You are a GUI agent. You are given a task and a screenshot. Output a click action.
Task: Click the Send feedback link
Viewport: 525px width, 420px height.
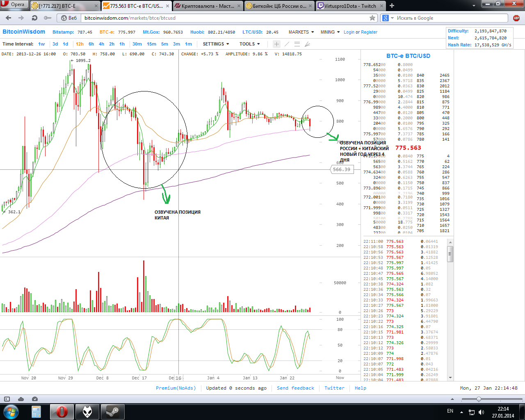295,388
